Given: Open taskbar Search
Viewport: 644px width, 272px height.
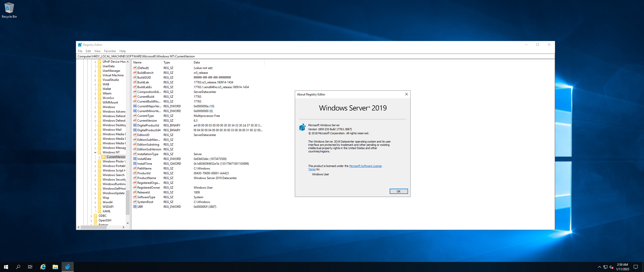Looking at the screenshot, I should click(18, 267).
